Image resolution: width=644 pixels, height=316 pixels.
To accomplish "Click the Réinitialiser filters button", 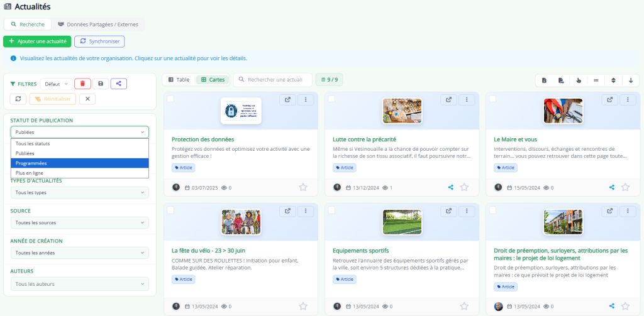I will click(x=53, y=99).
